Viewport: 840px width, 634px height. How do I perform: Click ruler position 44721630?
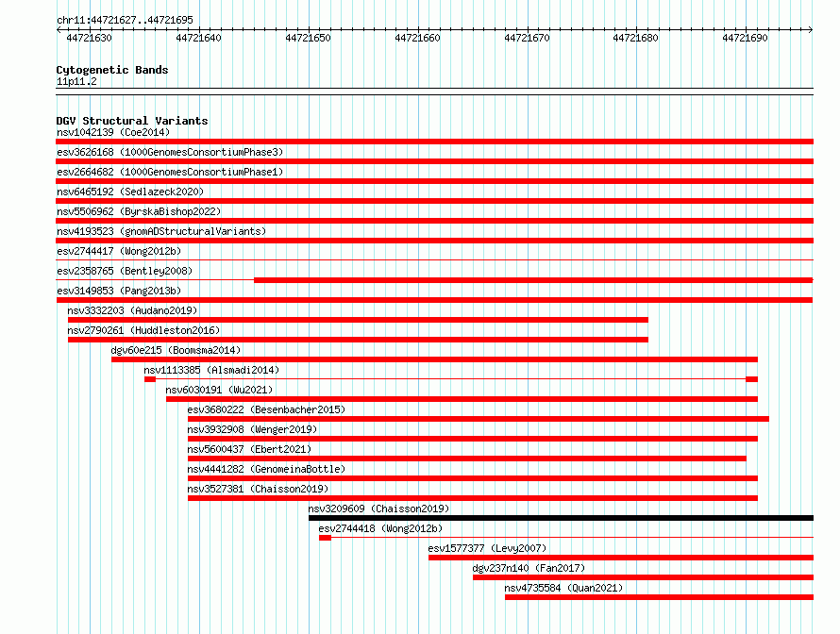pos(89,38)
